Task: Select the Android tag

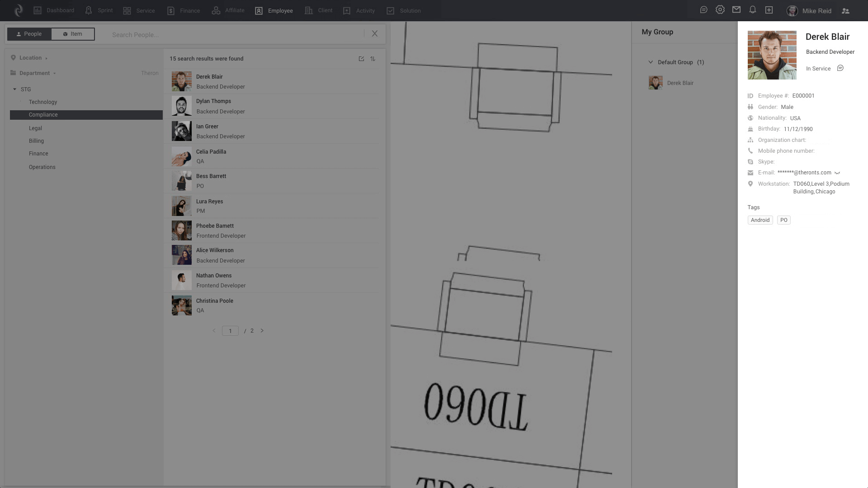Action: (760, 220)
